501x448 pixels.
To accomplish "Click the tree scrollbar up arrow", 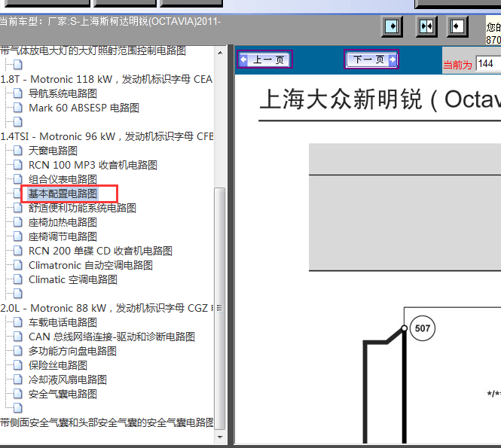I will pyautogui.click(x=220, y=53).
